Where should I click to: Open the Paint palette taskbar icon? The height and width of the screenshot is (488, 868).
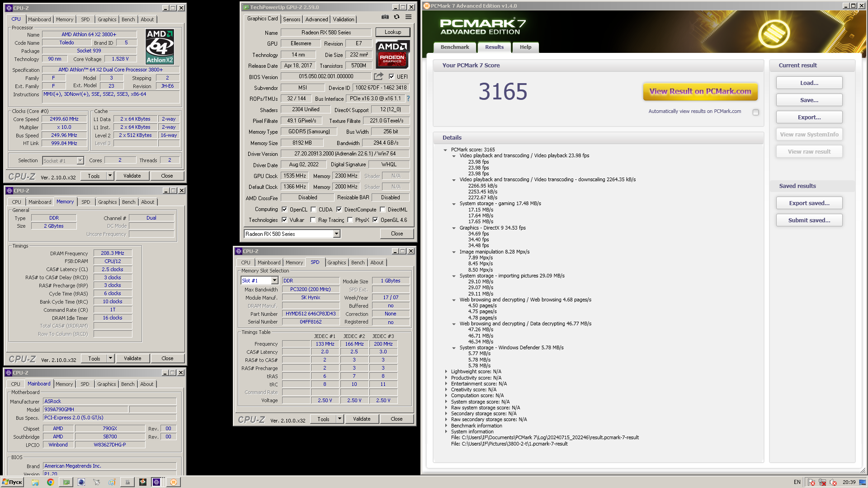click(x=112, y=482)
